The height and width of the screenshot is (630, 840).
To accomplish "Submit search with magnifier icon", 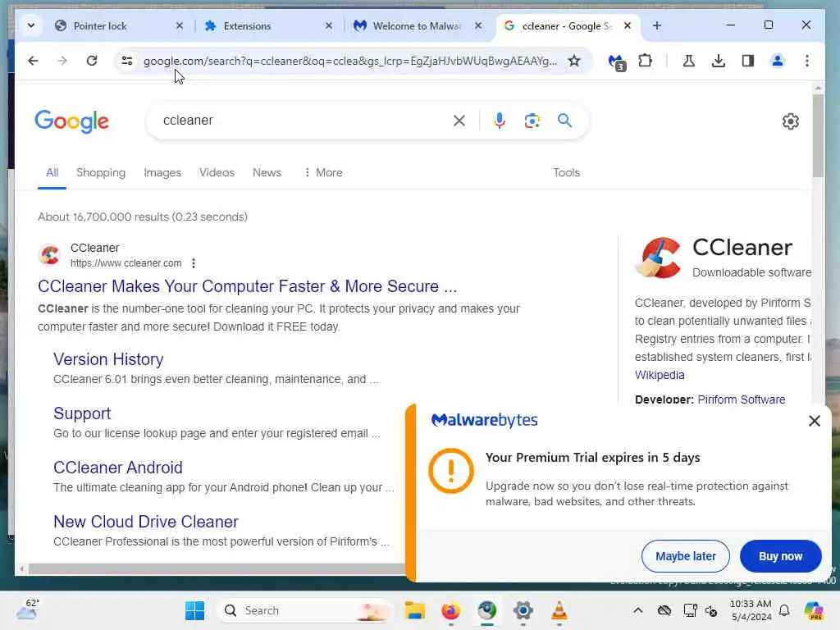I will click(x=564, y=121).
